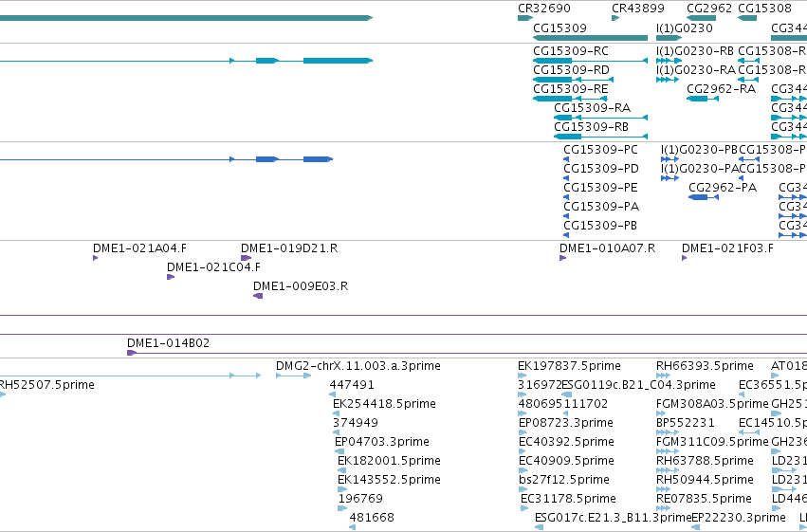The height and width of the screenshot is (532, 807).
Task: Select transcript CG15309-RD label
Action: [x=571, y=70]
